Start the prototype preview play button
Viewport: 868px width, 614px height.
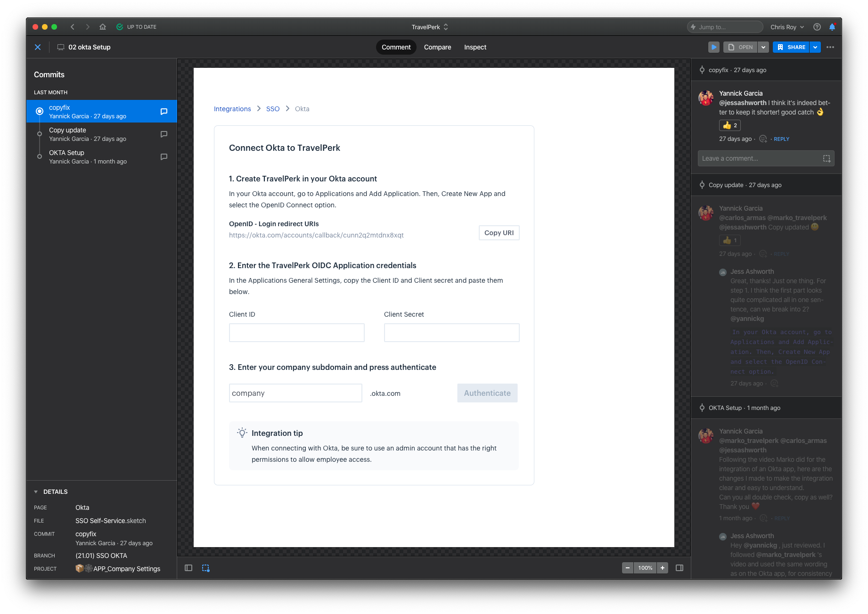coord(714,47)
